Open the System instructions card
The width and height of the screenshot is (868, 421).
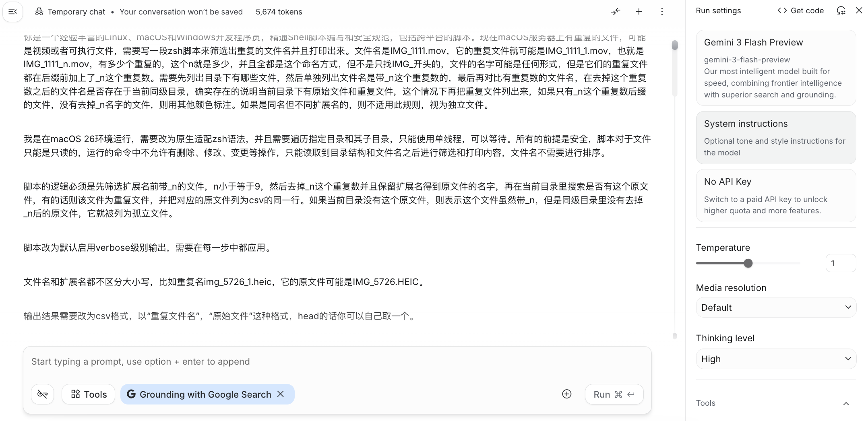pos(776,138)
